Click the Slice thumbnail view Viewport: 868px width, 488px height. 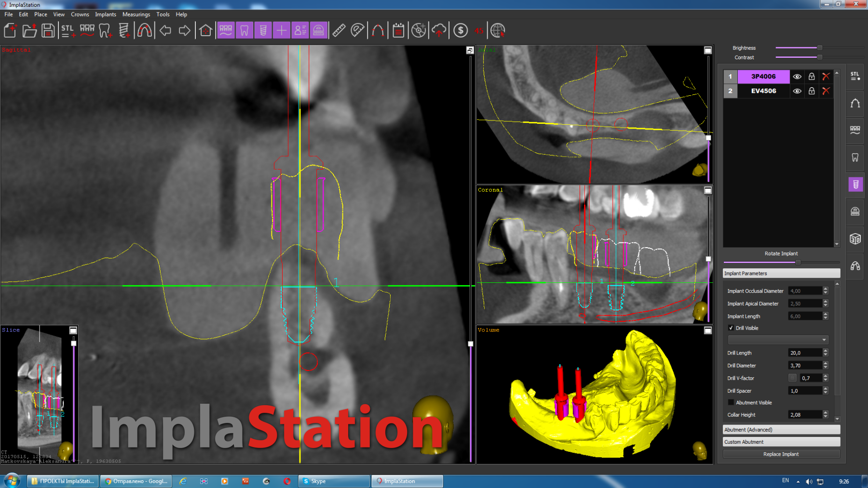(x=40, y=394)
